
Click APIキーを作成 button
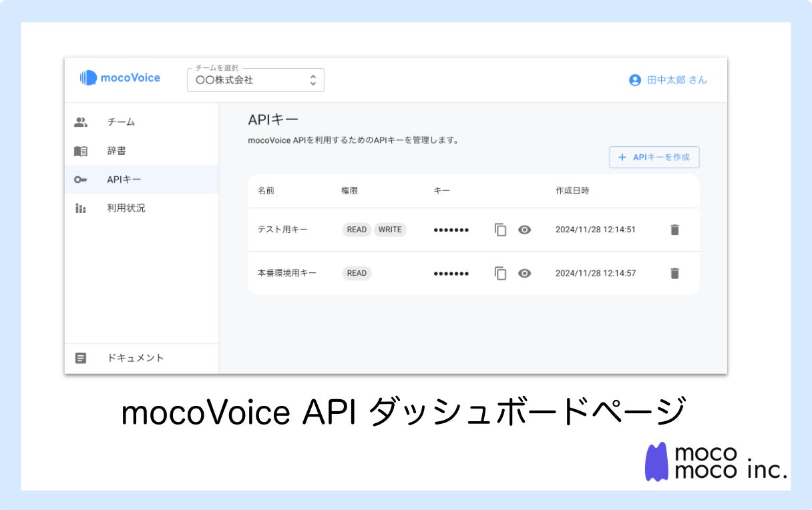654,157
